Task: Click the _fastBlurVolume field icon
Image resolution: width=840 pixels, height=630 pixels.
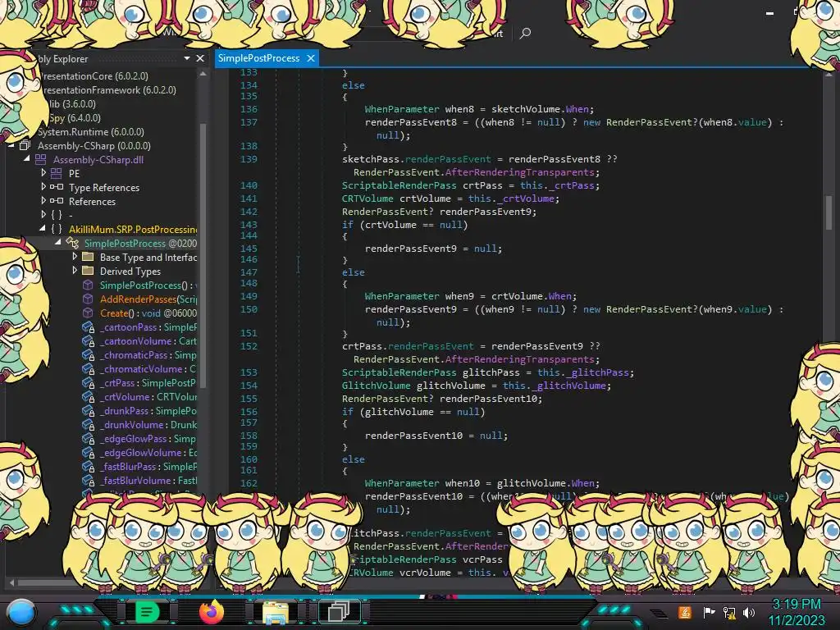Action: (x=89, y=481)
